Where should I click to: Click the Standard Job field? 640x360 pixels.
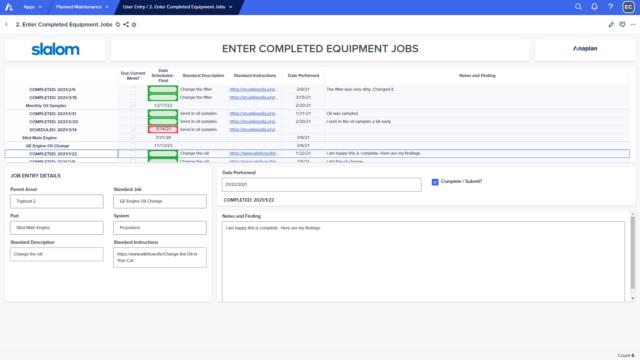coord(160,201)
